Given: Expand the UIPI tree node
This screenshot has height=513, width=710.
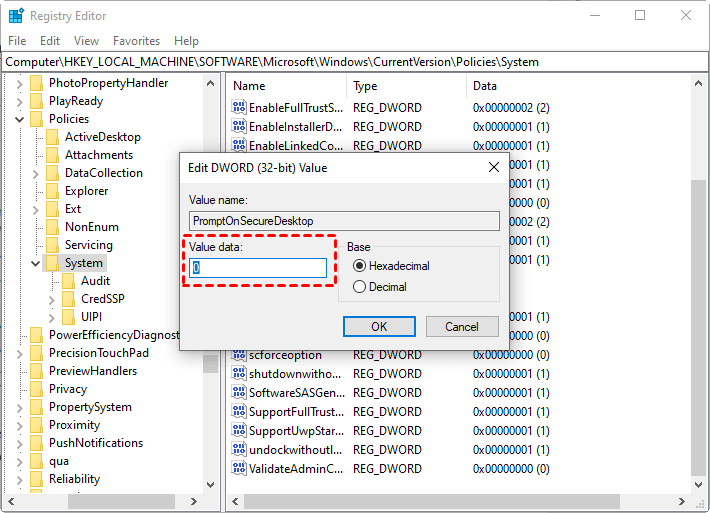Looking at the screenshot, I should [x=52, y=317].
